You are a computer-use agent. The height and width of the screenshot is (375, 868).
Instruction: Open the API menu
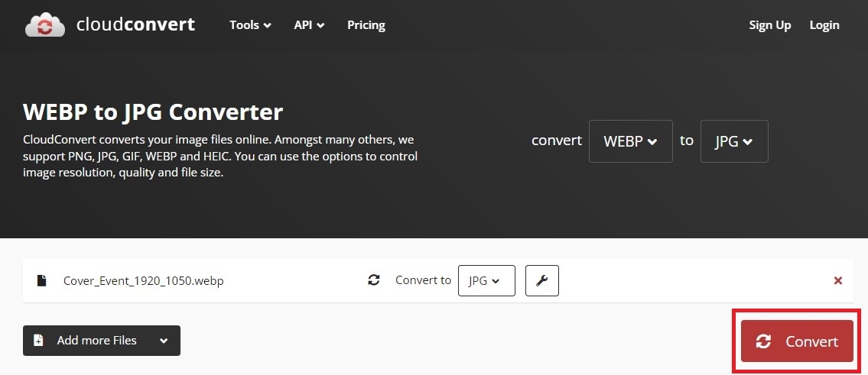[309, 25]
